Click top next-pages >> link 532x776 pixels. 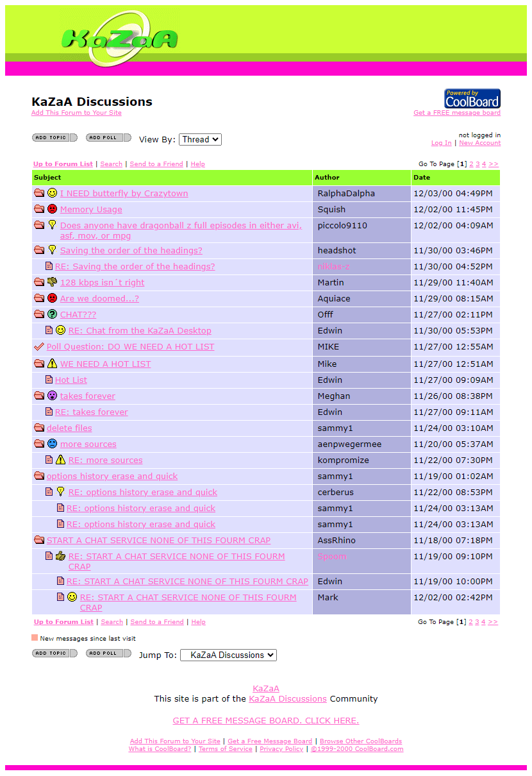click(493, 164)
